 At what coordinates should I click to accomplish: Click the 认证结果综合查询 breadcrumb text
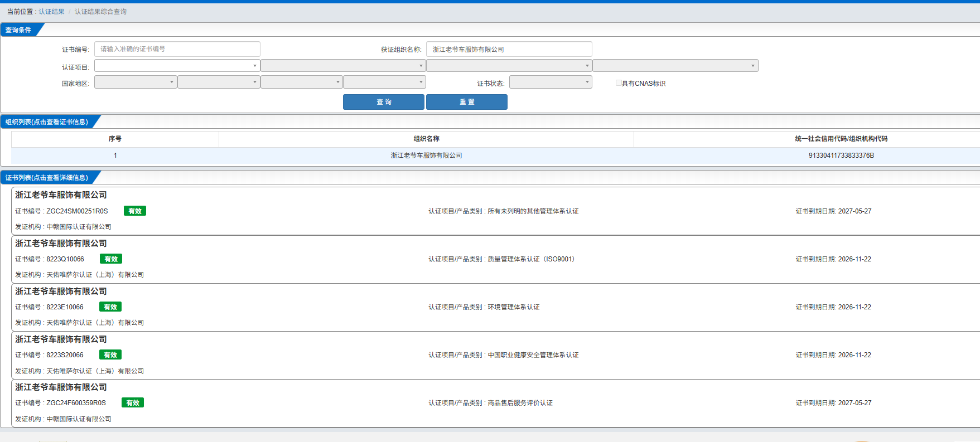tap(100, 12)
